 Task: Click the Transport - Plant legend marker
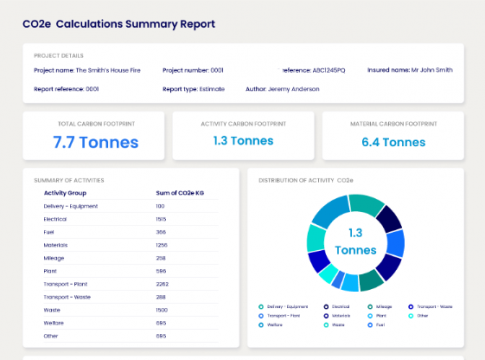point(261,316)
